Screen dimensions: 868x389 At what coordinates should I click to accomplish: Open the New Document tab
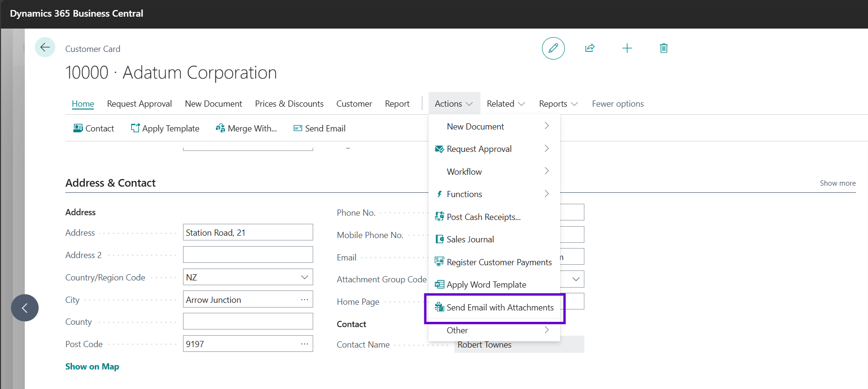coord(214,104)
